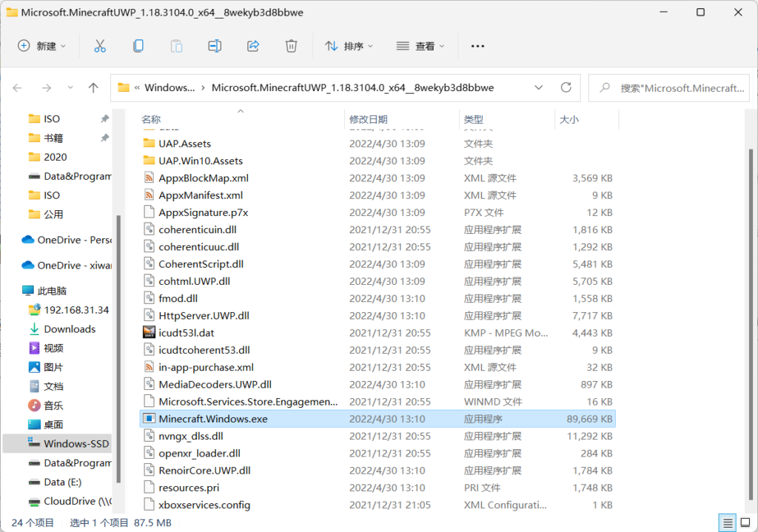This screenshot has height=532, width=758.
Task: Select 桌面 in the navigation pane
Action: [53, 425]
